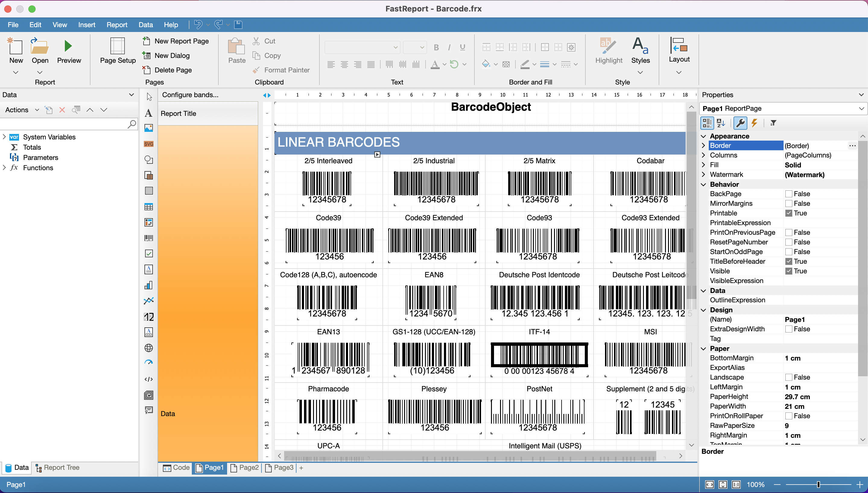Click the red delete icon in Data panel
868x493 pixels.
tap(62, 110)
